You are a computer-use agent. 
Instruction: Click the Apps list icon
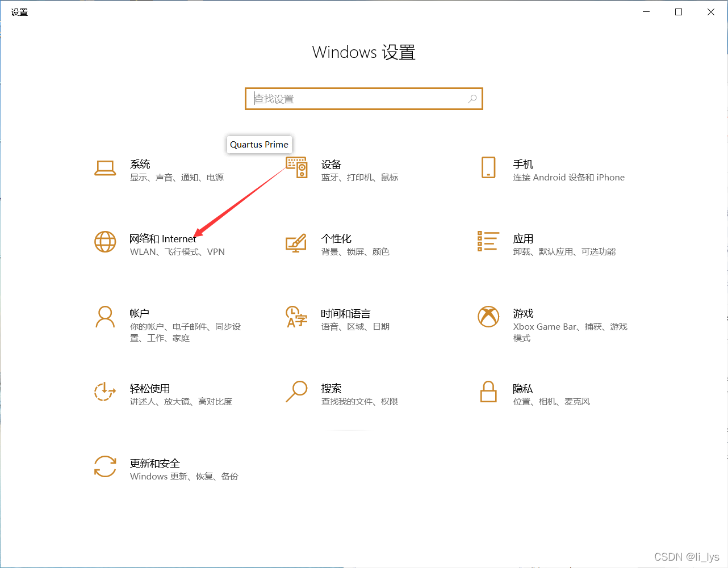tap(488, 241)
